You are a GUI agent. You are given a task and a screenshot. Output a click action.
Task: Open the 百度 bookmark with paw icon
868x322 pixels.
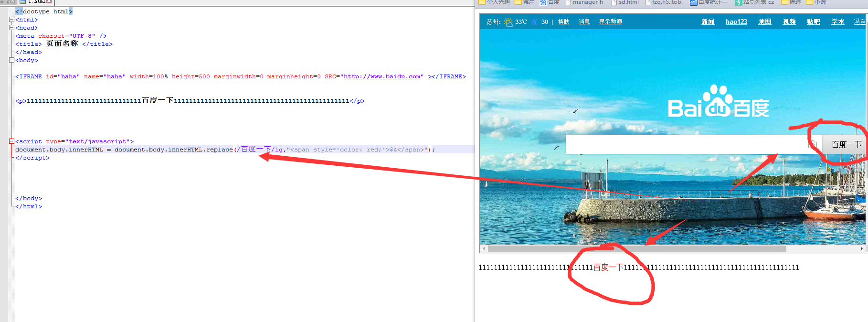click(550, 2)
